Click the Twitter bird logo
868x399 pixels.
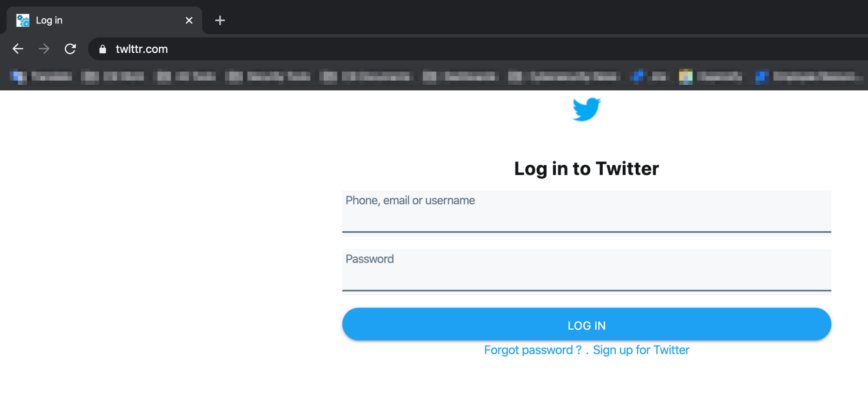tap(586, 109)
